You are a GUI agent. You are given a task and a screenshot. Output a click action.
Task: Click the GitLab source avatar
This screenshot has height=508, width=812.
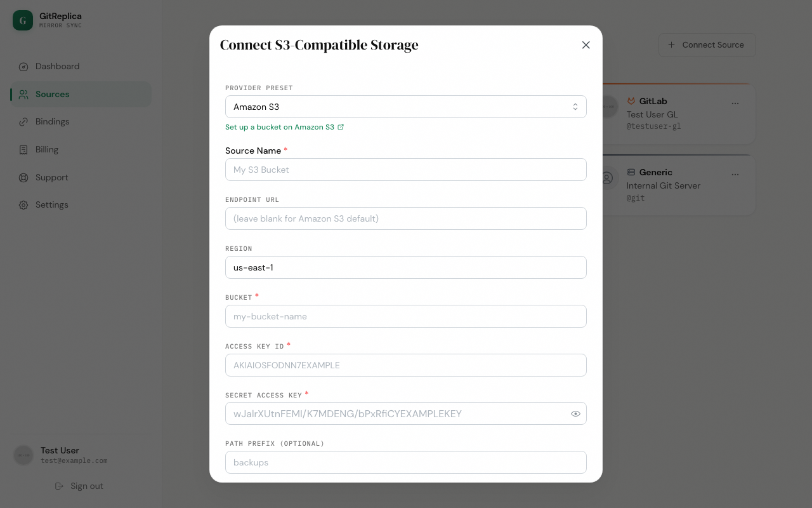[608, 107]
